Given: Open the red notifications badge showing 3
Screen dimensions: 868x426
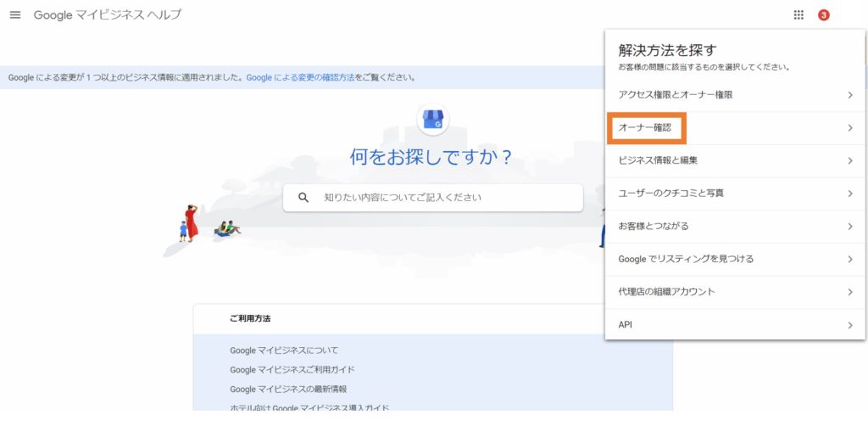Looking at the screenshot, I should 824,15.
